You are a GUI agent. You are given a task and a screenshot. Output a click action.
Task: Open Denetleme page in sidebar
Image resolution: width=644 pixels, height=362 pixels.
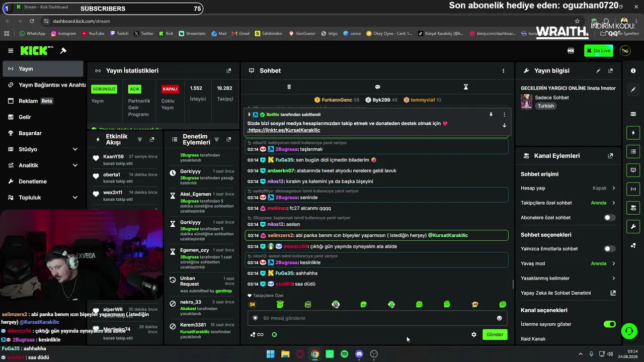click(43, 182)
